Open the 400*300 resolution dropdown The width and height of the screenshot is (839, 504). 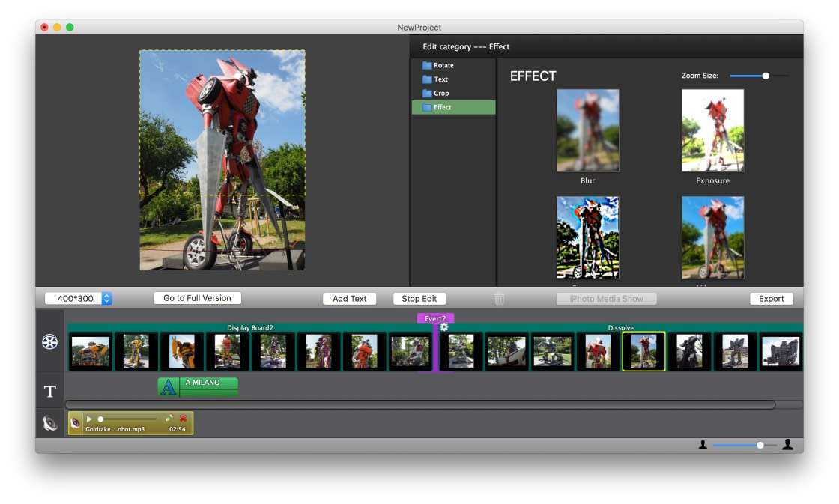(x=106, y=298)
